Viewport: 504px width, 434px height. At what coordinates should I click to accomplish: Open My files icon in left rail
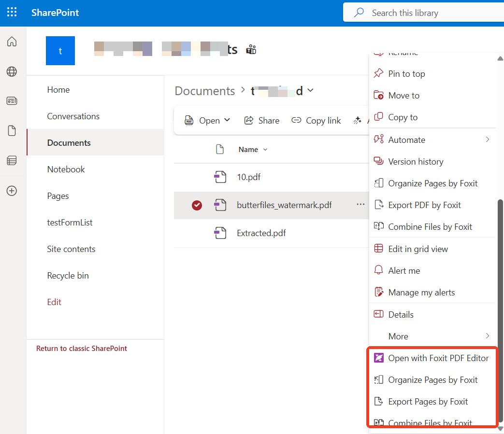tap(12, 131)
